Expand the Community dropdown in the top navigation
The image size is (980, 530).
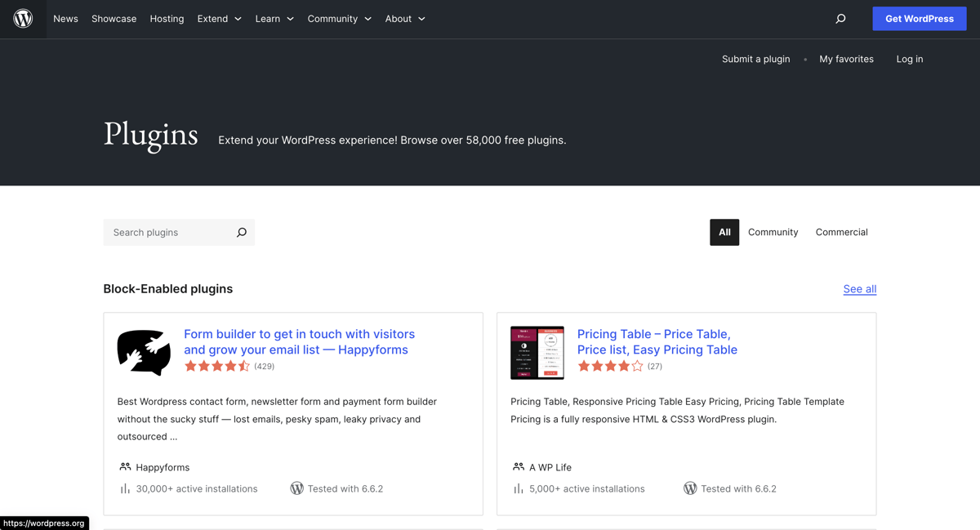tap(340, 19)
